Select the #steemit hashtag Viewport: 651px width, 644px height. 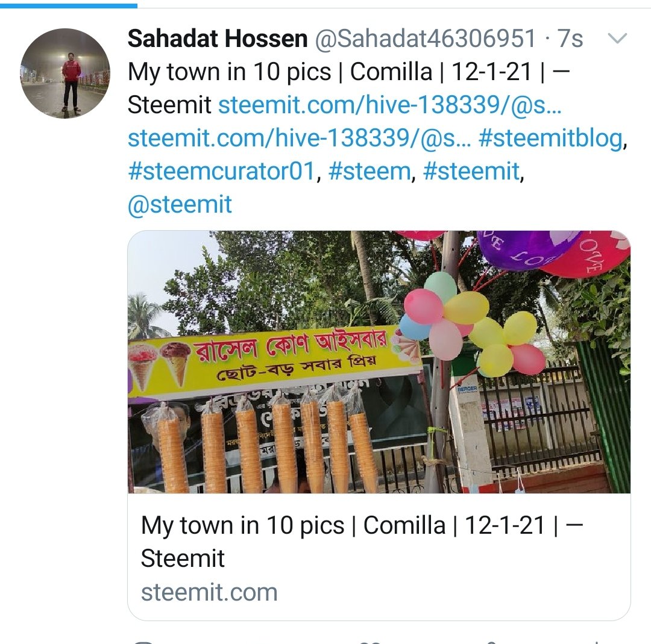(471, 171)
